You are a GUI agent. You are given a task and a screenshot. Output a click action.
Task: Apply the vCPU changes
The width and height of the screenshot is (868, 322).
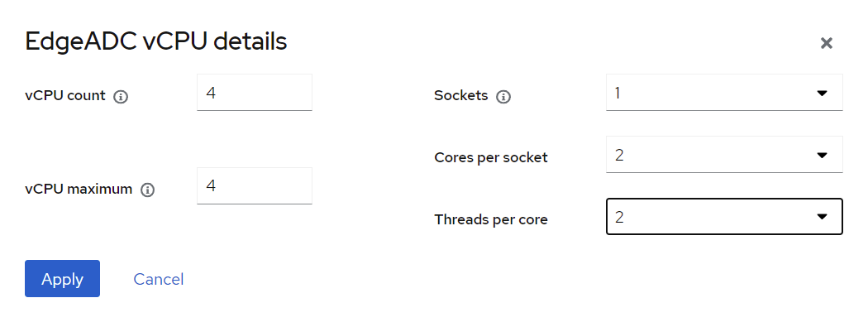point(63,279)
